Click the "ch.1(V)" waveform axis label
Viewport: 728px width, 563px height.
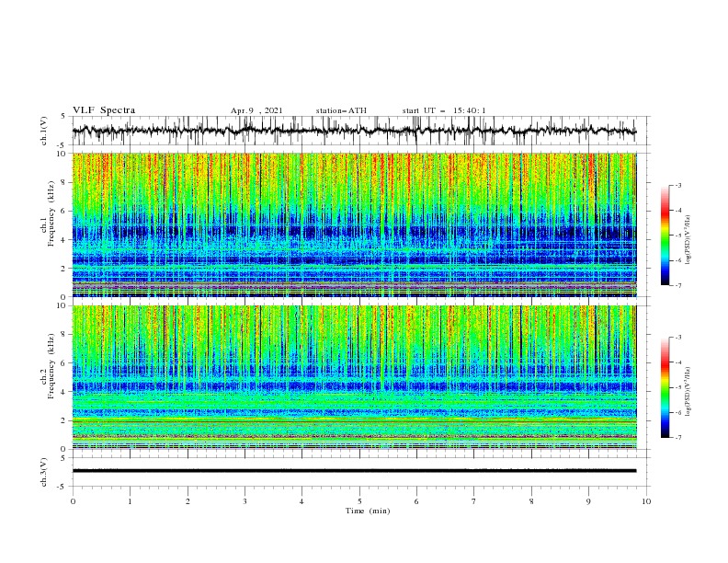click(x=44, y=131)
